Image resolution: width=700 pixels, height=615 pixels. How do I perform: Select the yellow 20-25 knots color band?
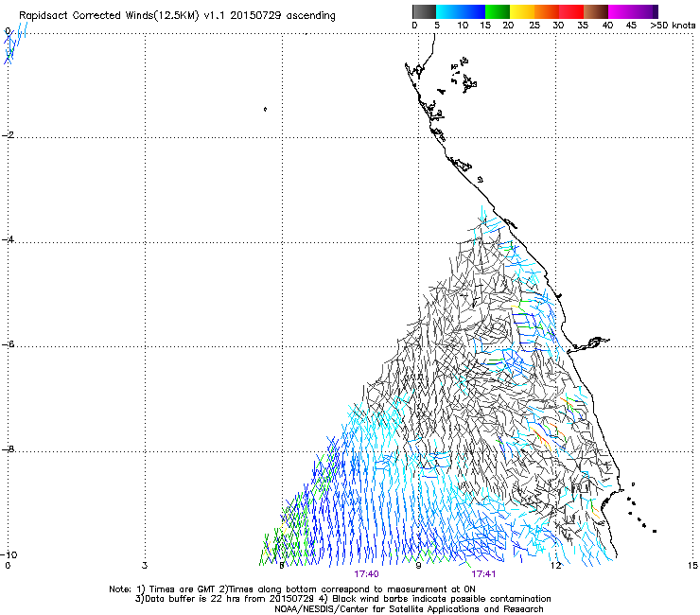pyautogui.click(x=522, y=11)
